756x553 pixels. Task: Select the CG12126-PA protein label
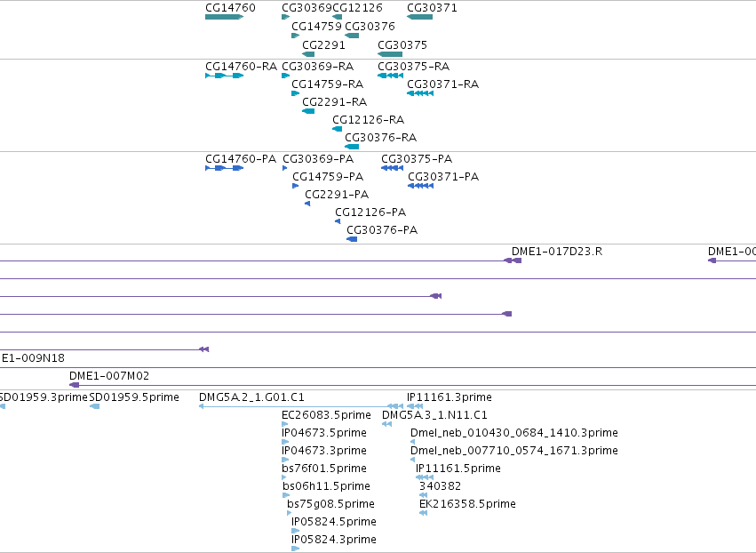370,212
